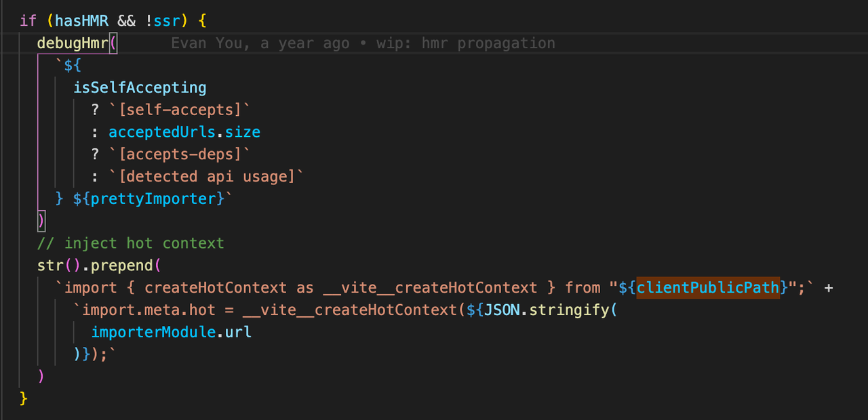868x420 pixels.
Task: Click the size property after acceptedUrls
Action: 243,132
